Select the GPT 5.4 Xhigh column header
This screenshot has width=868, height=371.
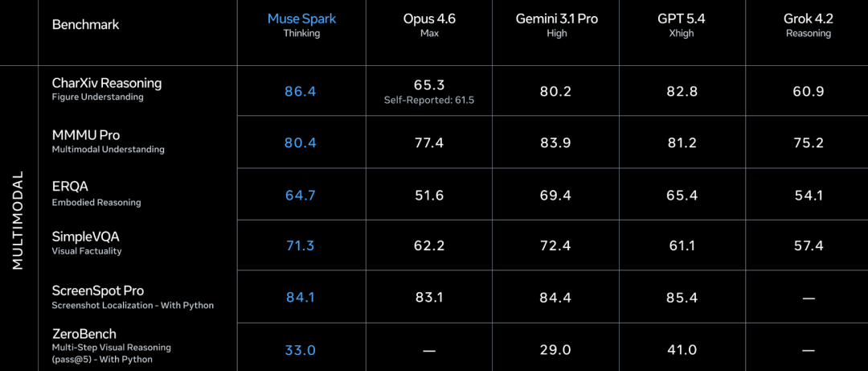tap(681, 25)
